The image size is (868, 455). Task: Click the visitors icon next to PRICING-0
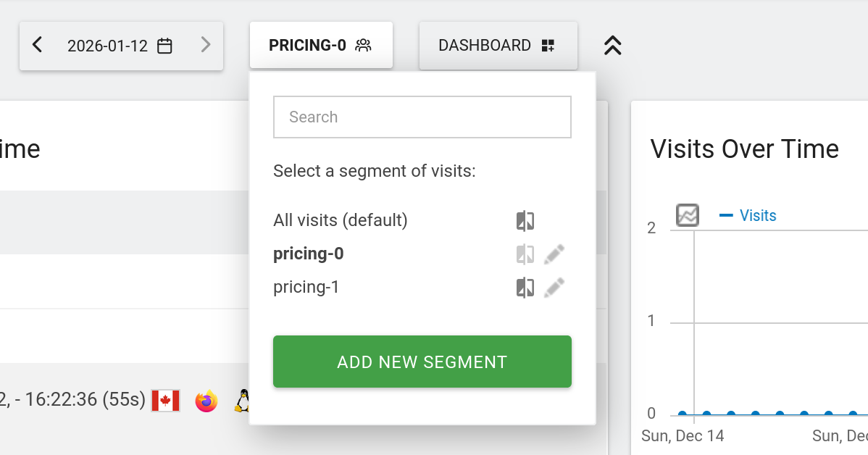(364, 44)
